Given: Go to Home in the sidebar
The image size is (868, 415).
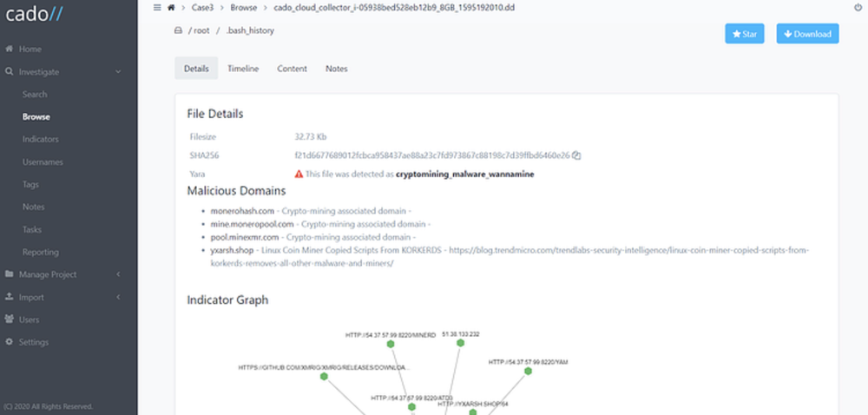Looking at the screenshot, I should [x=30, y=49].
